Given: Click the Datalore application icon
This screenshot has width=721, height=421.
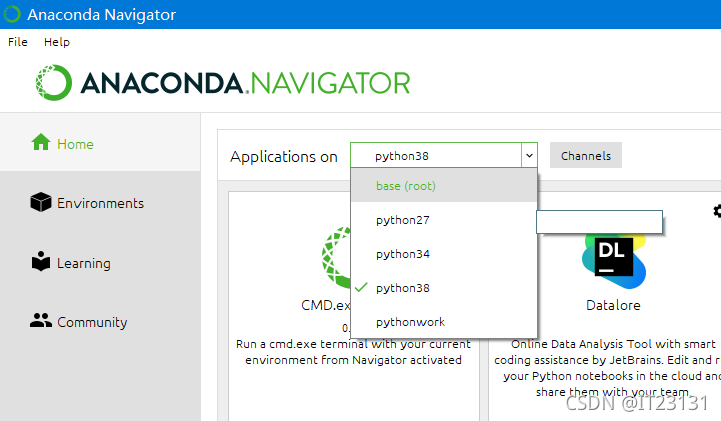Looking at the screenshot, I should click(614, 261).
